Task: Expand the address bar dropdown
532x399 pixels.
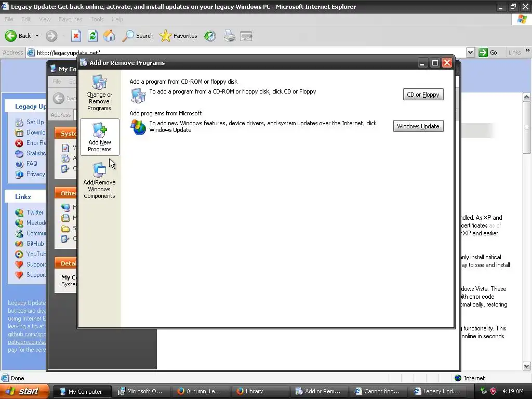Action: (470, 52)
